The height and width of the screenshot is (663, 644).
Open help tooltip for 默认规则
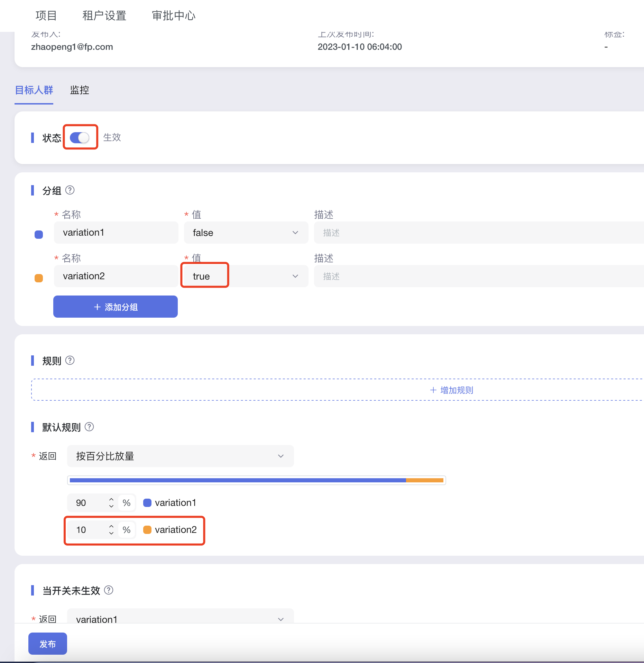point(89,427)
